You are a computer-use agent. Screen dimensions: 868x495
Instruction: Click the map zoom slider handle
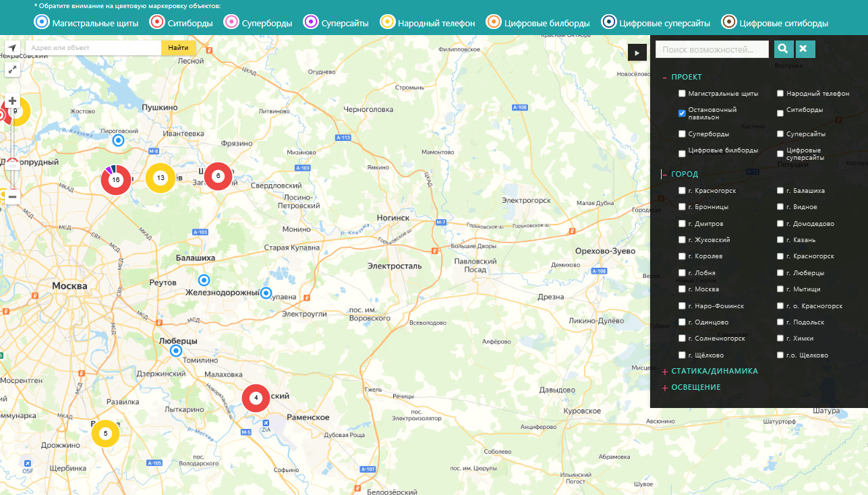12,165
